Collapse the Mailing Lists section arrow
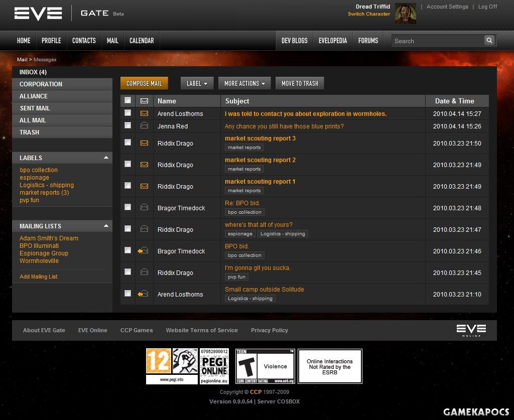This screenshot has width=514, height=420. [x=106, y=226]
